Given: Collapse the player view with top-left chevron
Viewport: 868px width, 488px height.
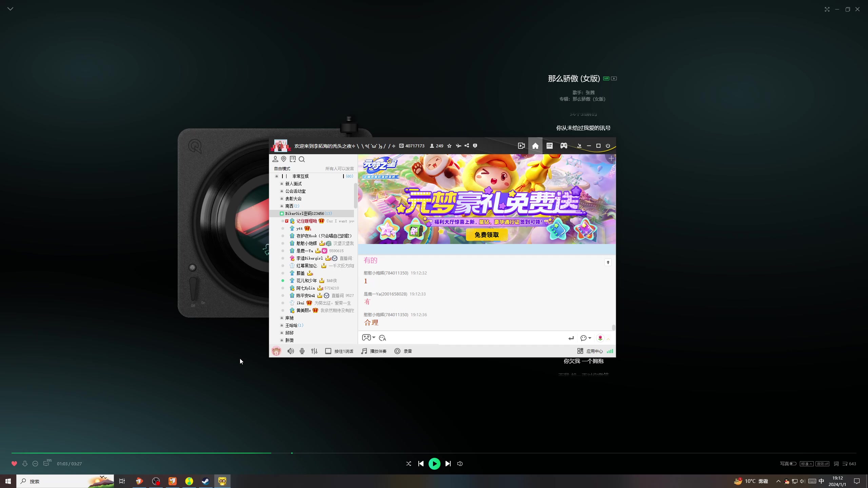Looking at the screenshot, I should tap(11, 9).
